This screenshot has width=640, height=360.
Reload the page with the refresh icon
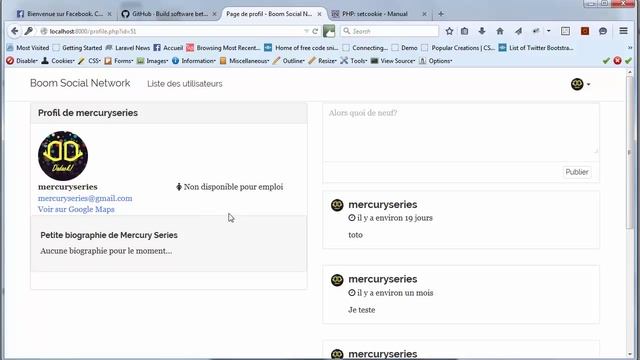(315, 31)
